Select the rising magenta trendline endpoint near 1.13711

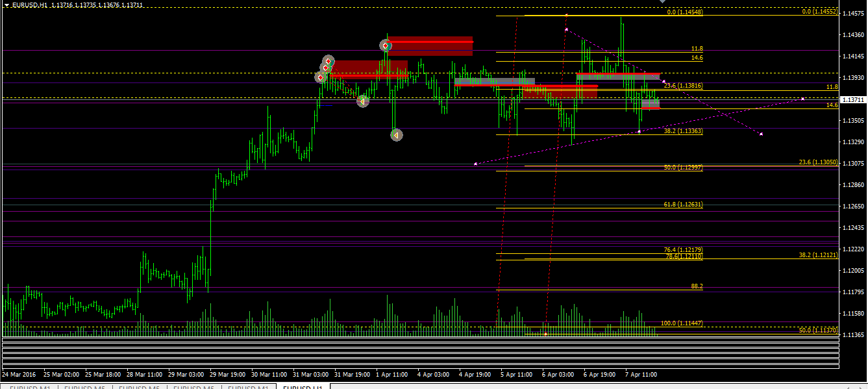pos(803,99)
